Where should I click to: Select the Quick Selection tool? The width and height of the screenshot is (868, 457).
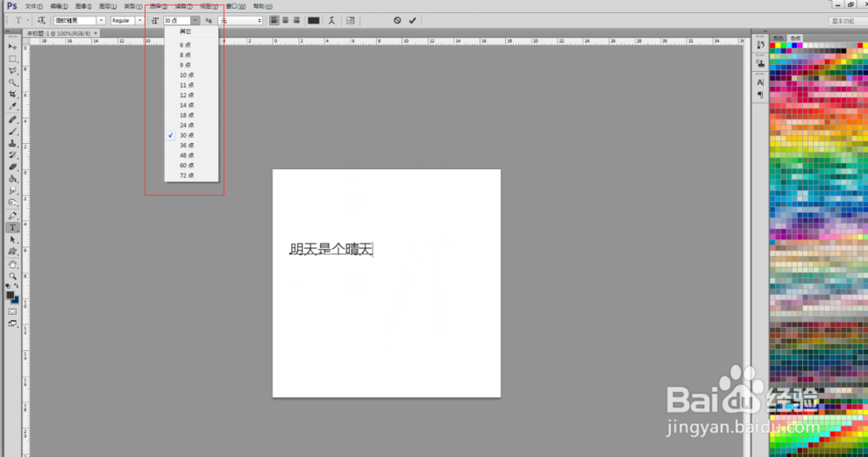point(13,82)
